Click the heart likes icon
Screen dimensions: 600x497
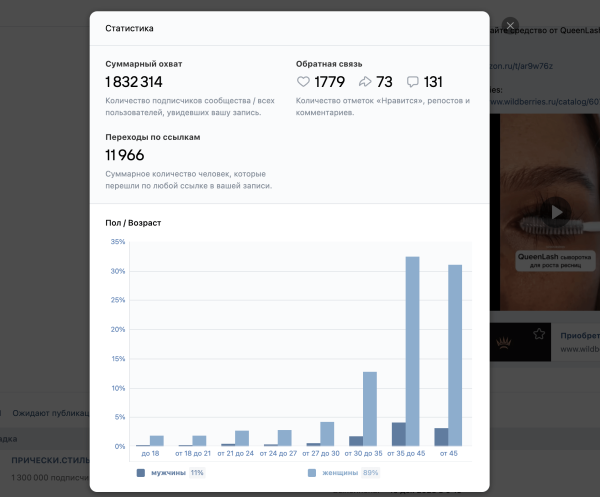304,82
